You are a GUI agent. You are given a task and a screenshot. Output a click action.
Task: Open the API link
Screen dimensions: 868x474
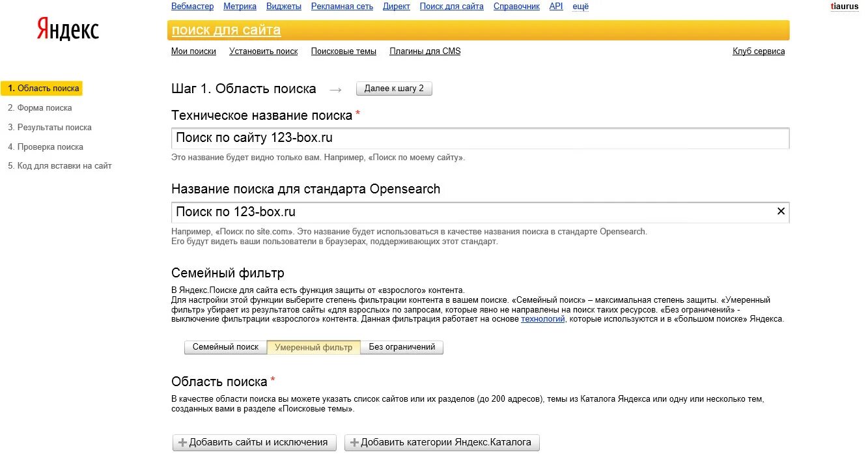point(556,7)
